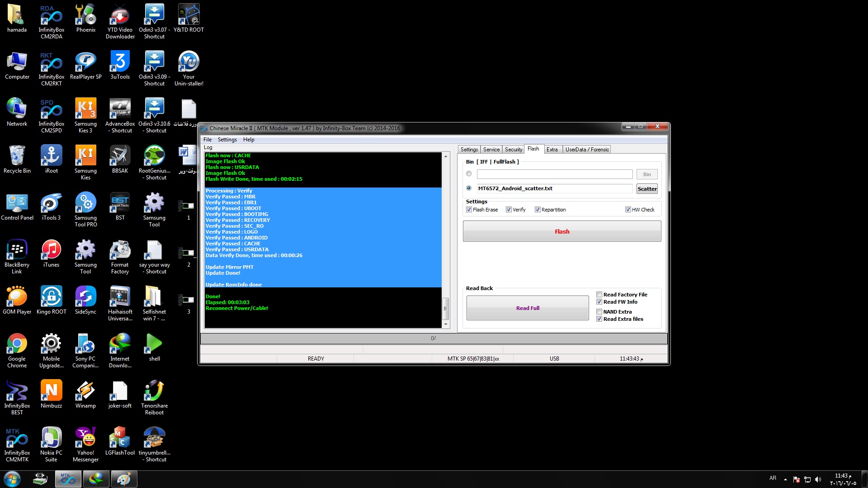This screenshot has height=488, width=868.
Task: Click the MTK Infinity taskbar button
Action: [x=68, y=479]
